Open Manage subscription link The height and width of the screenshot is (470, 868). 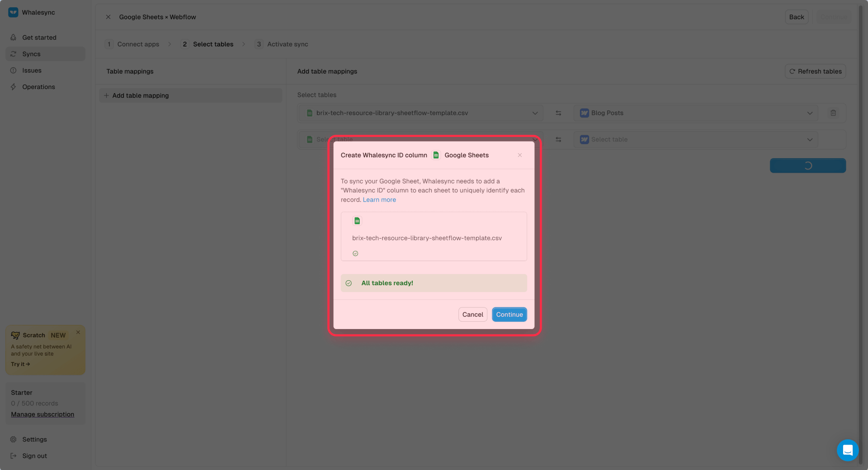click(42, 414)
